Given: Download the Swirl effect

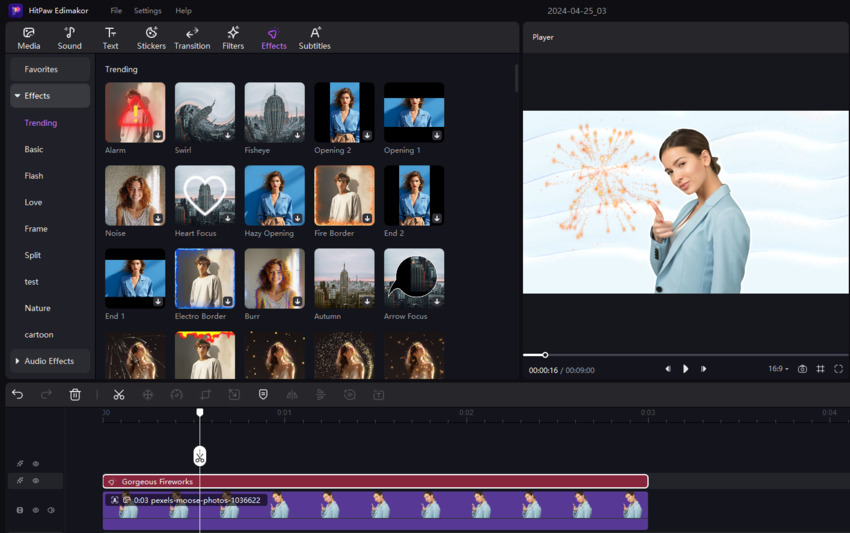Looking at the screenshot, I should tap(227, 135).
